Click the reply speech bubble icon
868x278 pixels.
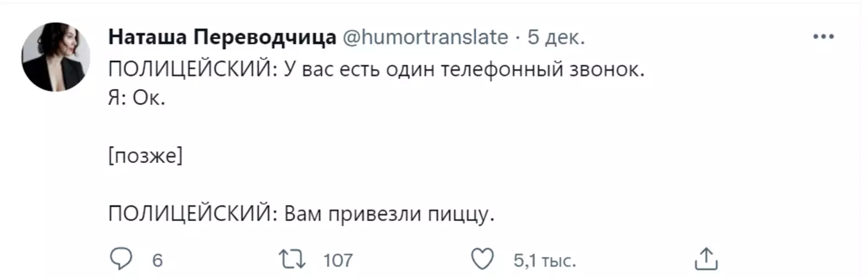(120, 260)
